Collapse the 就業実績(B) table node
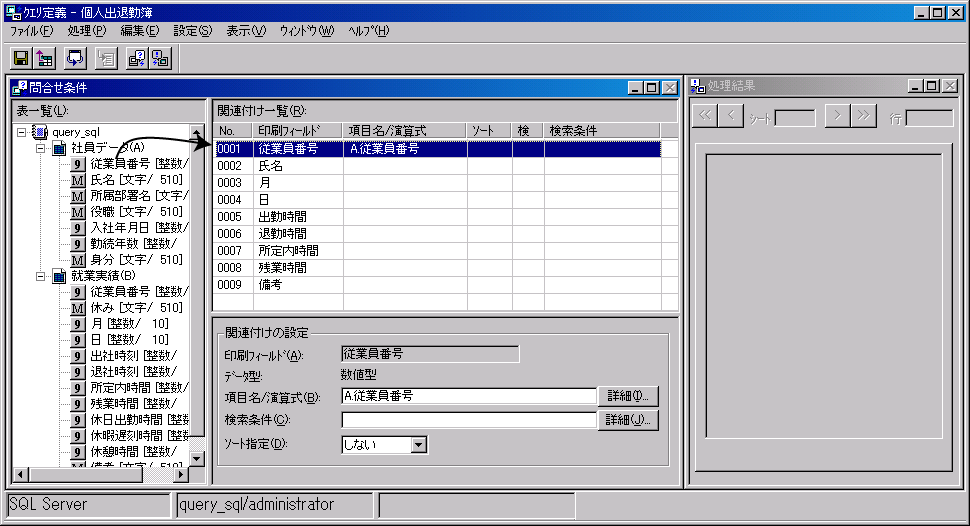 (x=41, y=276)
